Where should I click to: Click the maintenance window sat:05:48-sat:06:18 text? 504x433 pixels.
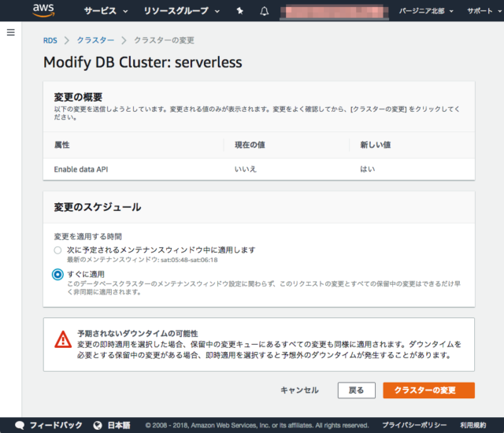point(189,260)
